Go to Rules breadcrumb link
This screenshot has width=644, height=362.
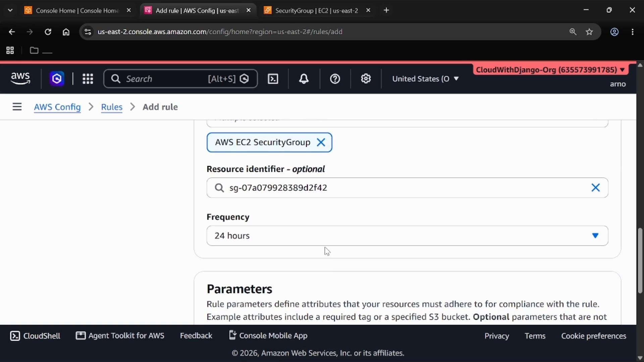pyautogui.click(x=112, y=107)
